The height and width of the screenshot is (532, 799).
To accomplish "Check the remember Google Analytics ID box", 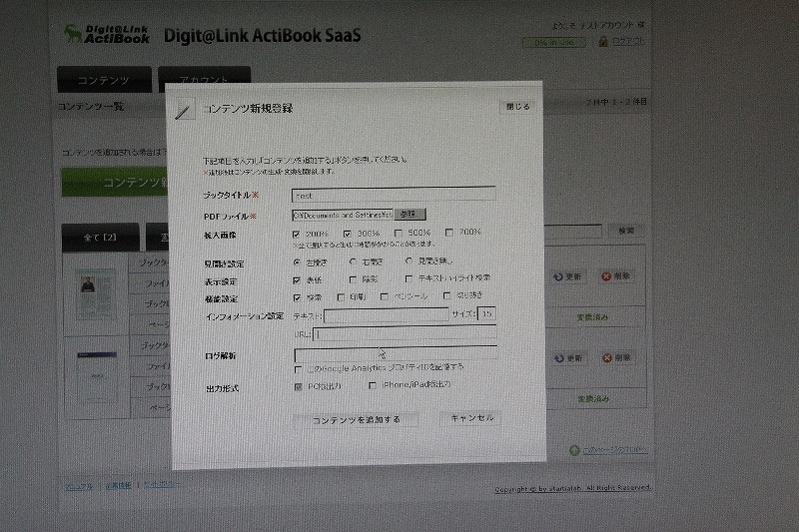I will (x=298, y=369).
